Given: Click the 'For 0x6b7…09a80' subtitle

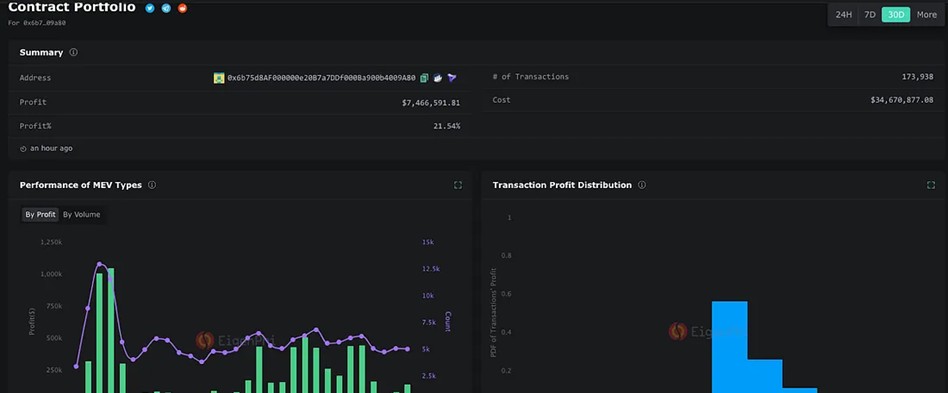Looking at the screenshot, I should click(37, 23).
